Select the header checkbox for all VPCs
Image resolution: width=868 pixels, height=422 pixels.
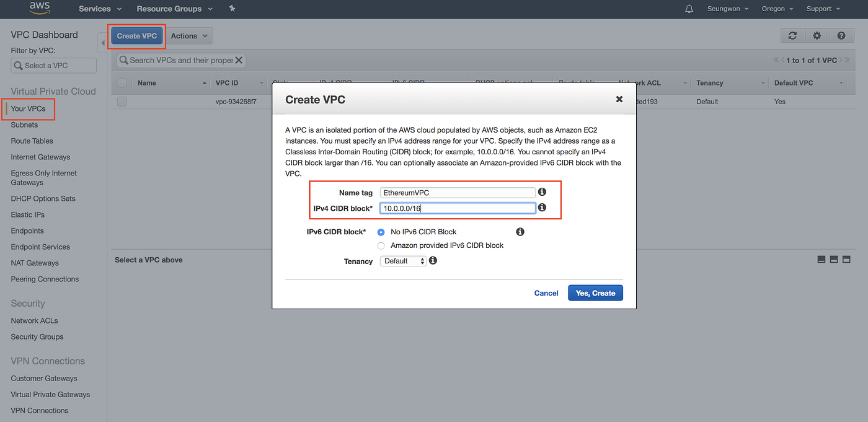tap(122, 82)
